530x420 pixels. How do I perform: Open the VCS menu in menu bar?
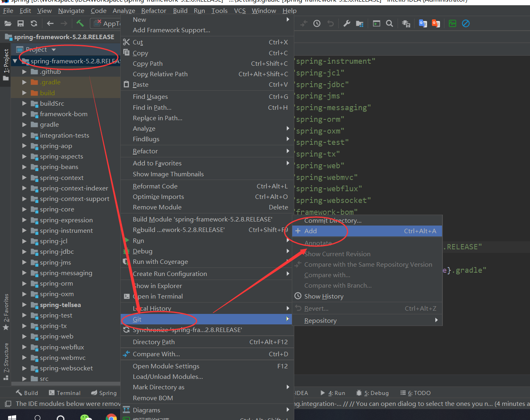tap(239, 10)
